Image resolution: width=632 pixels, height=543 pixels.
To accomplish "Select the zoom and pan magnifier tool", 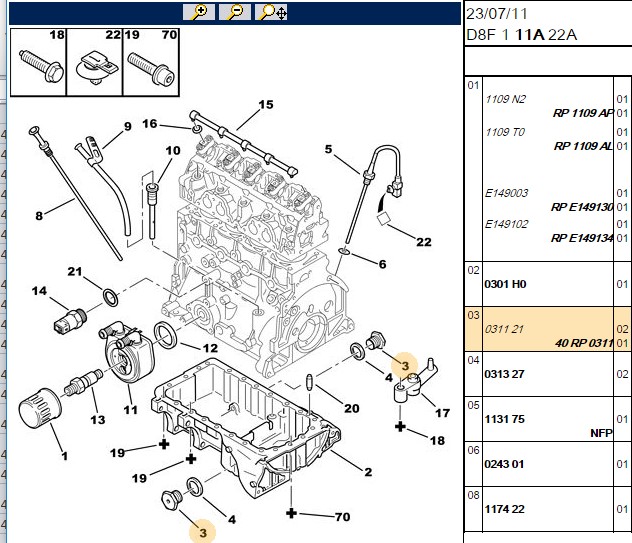I will pyautogui.click(x=271, y=12).
